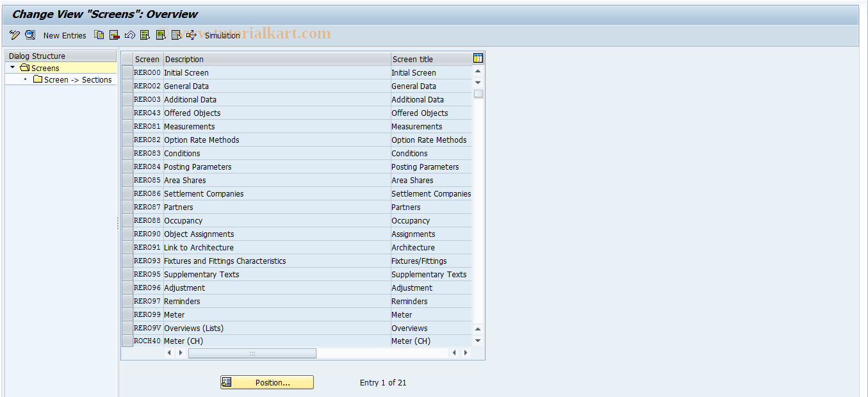Image resolution: width=868 pixels, height=397 pixels.
Task: Click the Entry 1 of 21 status text
Action: point(383,382)
